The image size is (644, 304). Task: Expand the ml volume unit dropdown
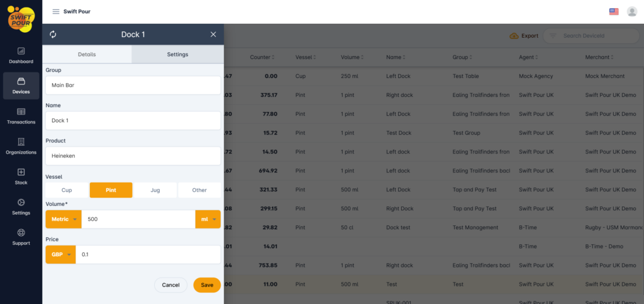click(x=208, y=219)
